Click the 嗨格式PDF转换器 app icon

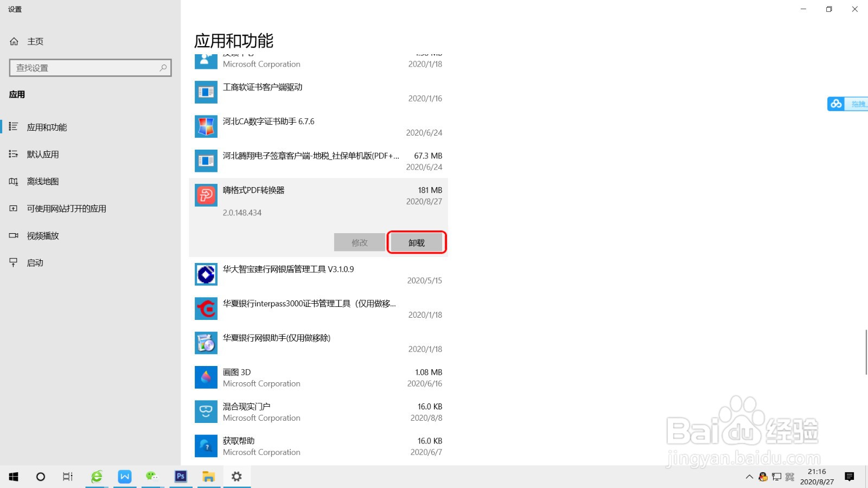click(x=206, y=195)
